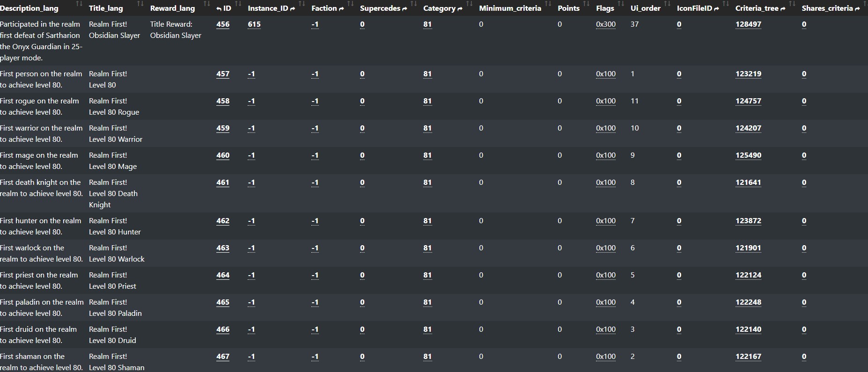This screenshot has width=868, height=372.
Task: Open Criteria_tree link 121901
Action: point(748,248)
